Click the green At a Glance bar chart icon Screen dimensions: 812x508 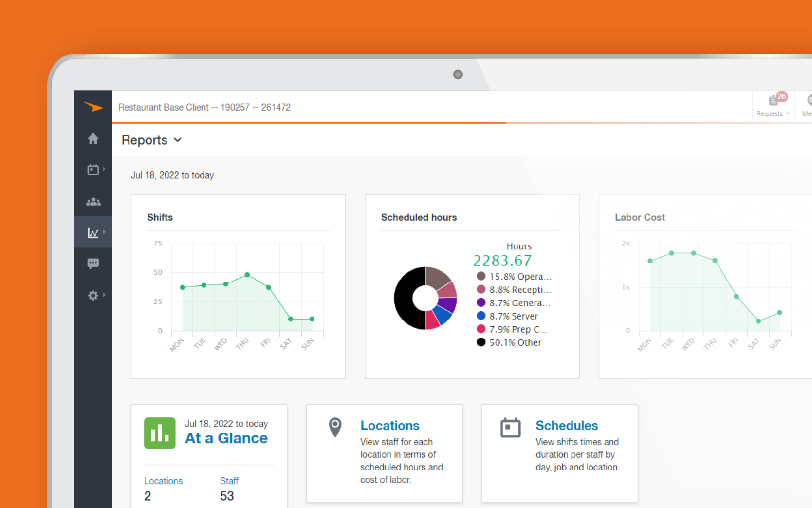coord(160,433)
